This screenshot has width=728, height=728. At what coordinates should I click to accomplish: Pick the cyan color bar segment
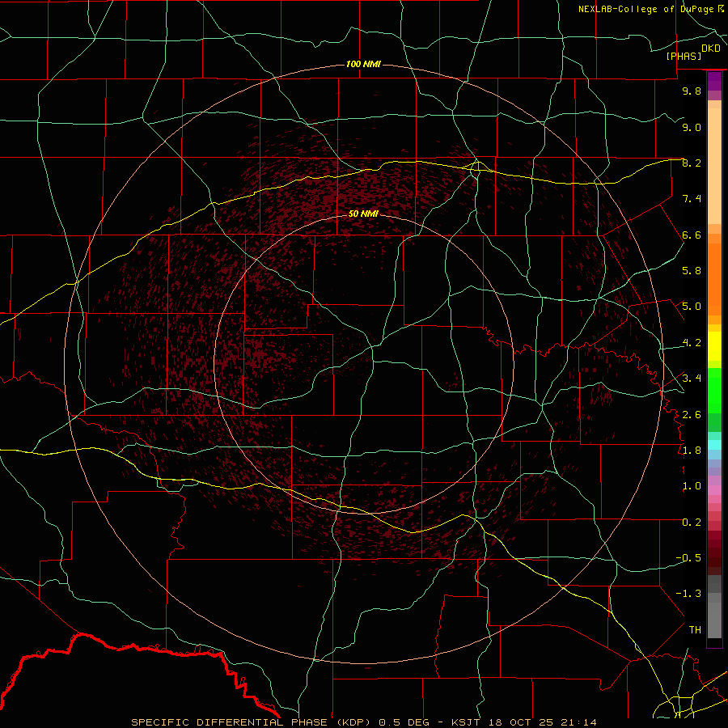(714, 445)
